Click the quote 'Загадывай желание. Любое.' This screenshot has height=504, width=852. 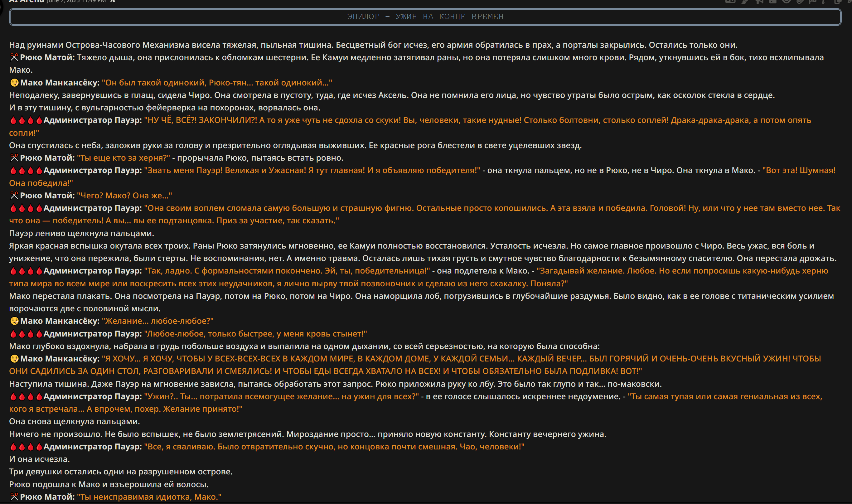(x=419, y=277)
